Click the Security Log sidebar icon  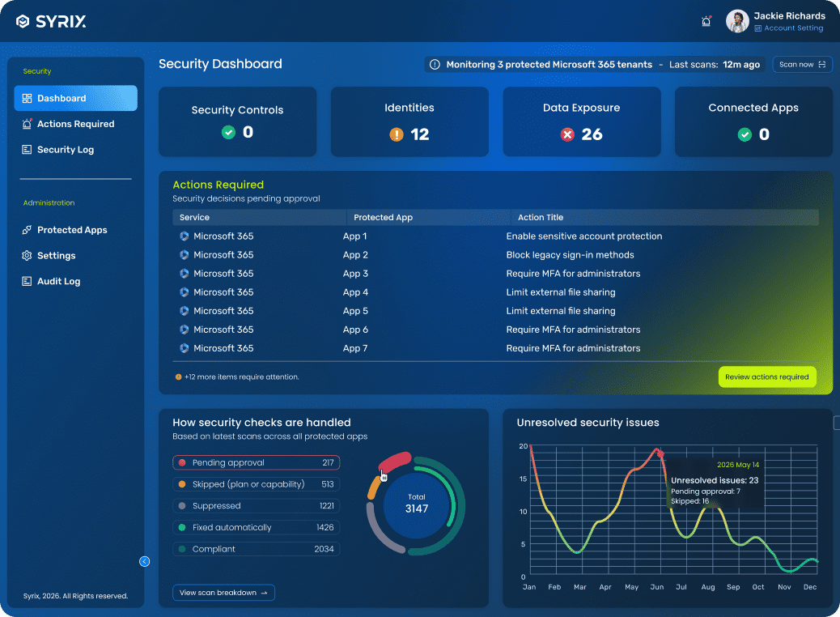tap(27, 150)
